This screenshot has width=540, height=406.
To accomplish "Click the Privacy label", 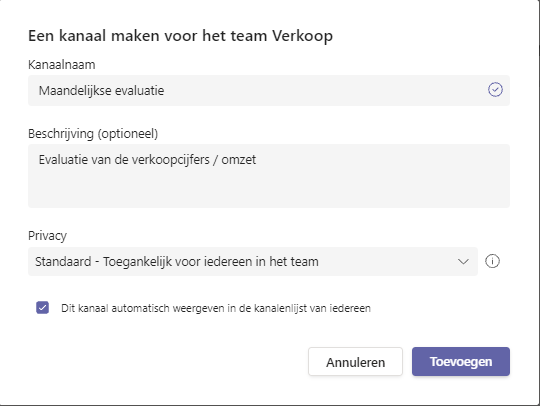I will [x=48, y=236].
